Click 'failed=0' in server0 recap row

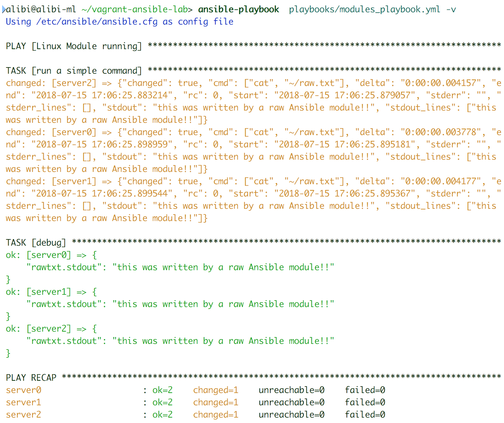tap(365, 390)
